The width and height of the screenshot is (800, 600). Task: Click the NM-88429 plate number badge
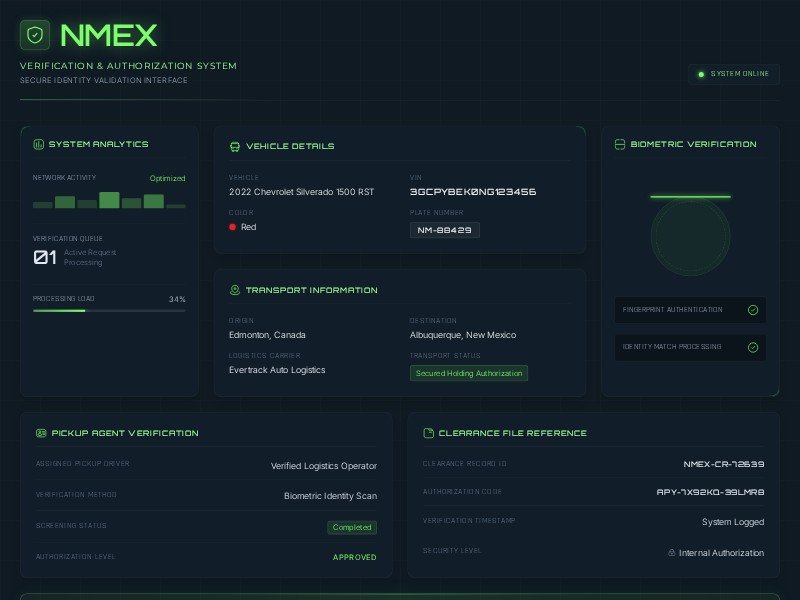click(x=446, y=230)
